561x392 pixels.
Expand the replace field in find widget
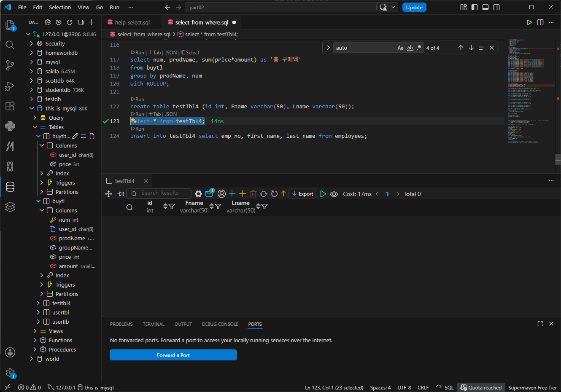pos(328,48)
